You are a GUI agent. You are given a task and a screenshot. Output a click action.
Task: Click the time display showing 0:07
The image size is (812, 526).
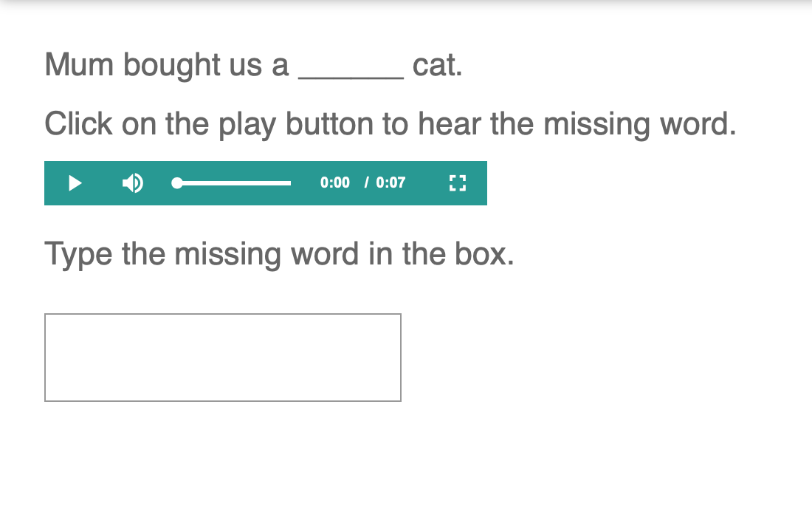(390, 182)
